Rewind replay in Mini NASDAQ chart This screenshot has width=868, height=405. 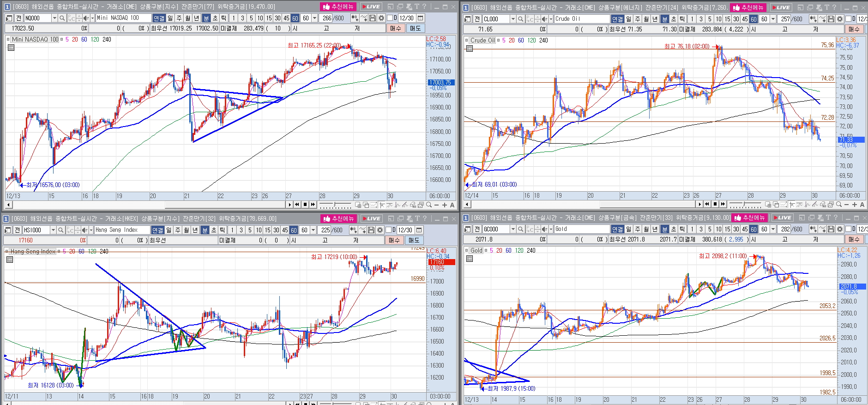click(x=297, y=205)
